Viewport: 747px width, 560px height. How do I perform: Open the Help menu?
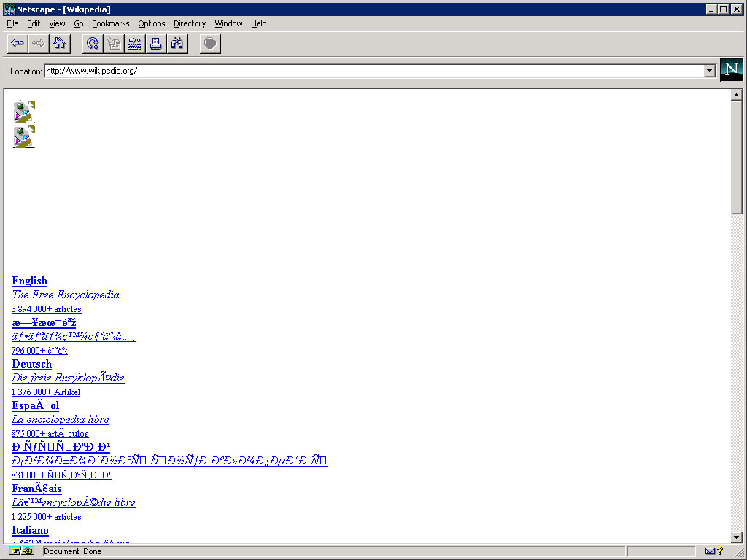259,23
